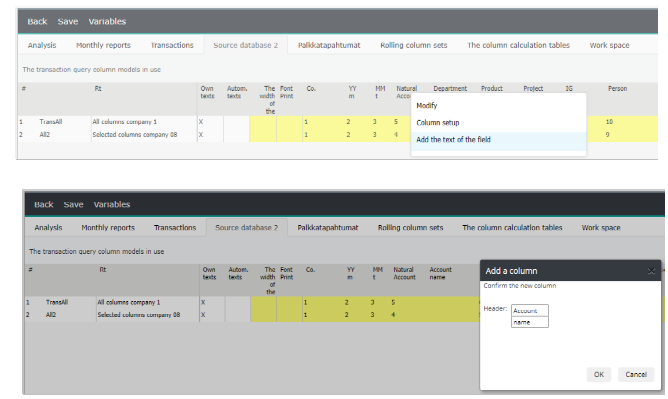The height and width of the screenshot is (399, 668).
Task: Click Department column header in upper table
Action: [450, 89]
